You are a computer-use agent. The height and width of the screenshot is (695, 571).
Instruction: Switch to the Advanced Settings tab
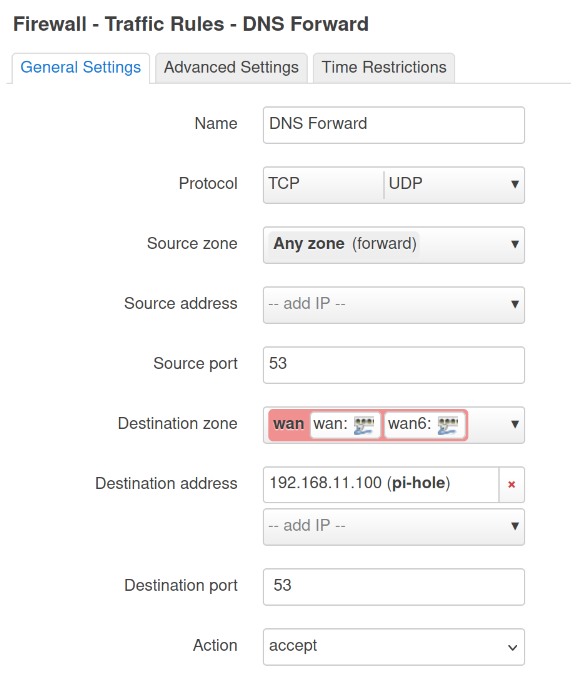pyautogui.click(x=231, y=68)
